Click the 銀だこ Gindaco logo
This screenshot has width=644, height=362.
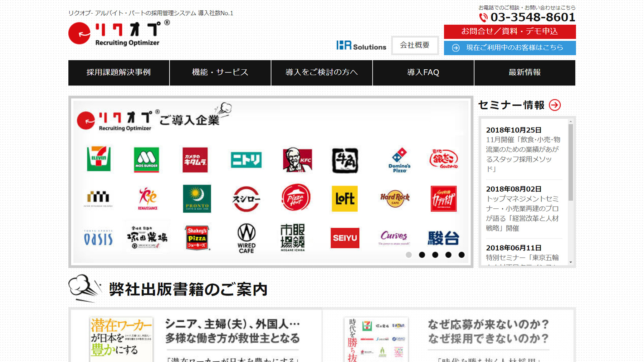pyautogui.click(x=444, y=159)
